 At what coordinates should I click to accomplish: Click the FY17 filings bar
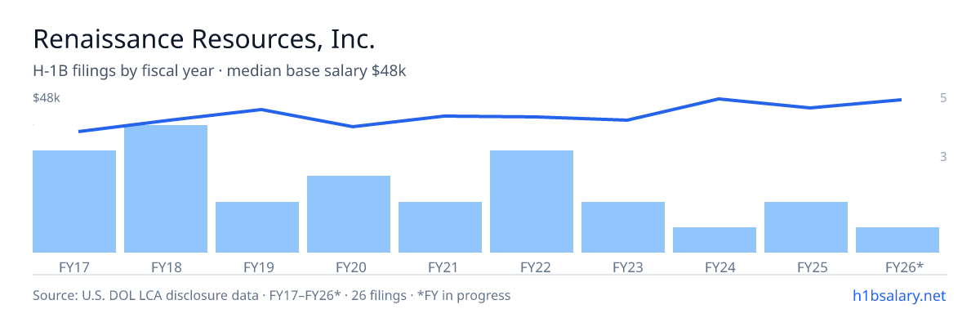[74, 201]
